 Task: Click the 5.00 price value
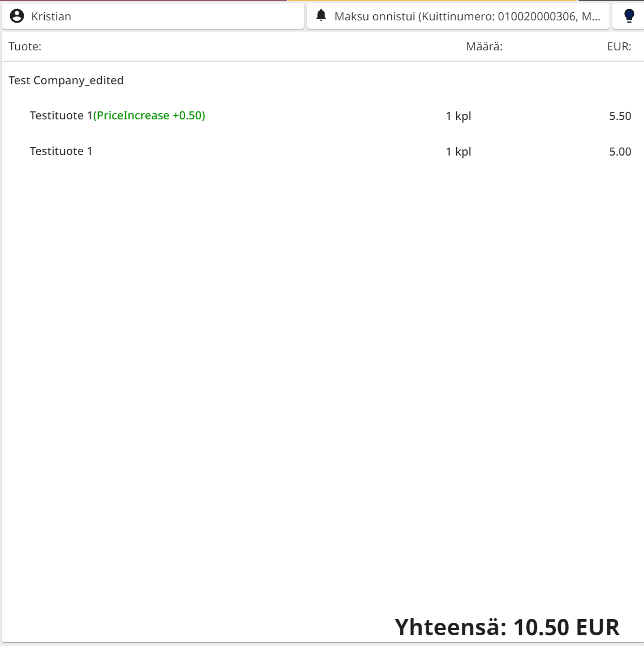pyautogui.click(x=620, y=152)
